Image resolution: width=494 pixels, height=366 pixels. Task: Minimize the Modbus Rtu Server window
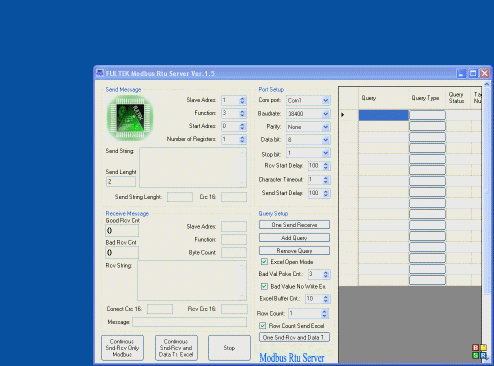point(461,73)
